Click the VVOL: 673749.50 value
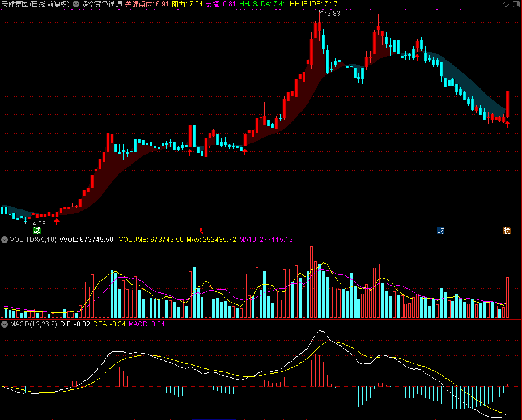This screenshot has width=522, height=420. point(86,240)
